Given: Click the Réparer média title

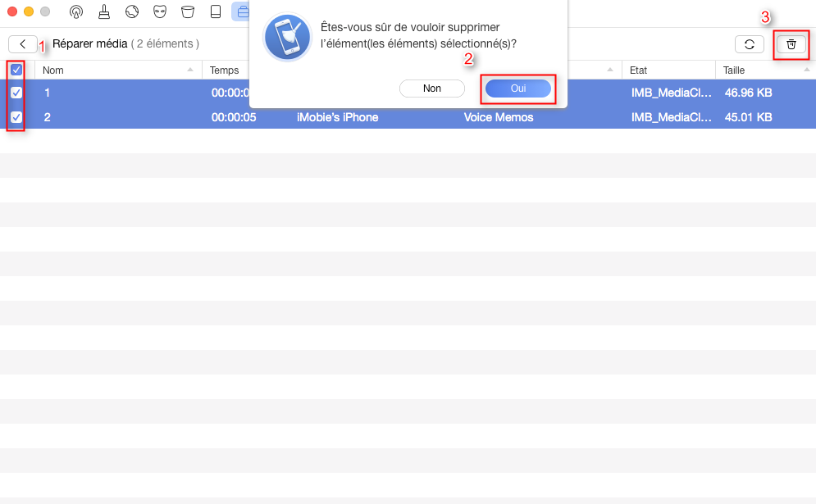Looking at the screenshot, I should (90, 43).
